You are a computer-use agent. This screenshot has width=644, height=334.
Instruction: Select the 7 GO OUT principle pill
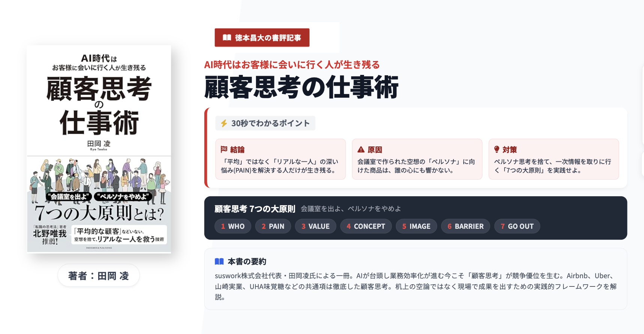pyautogui.click(x=517, y=226)
